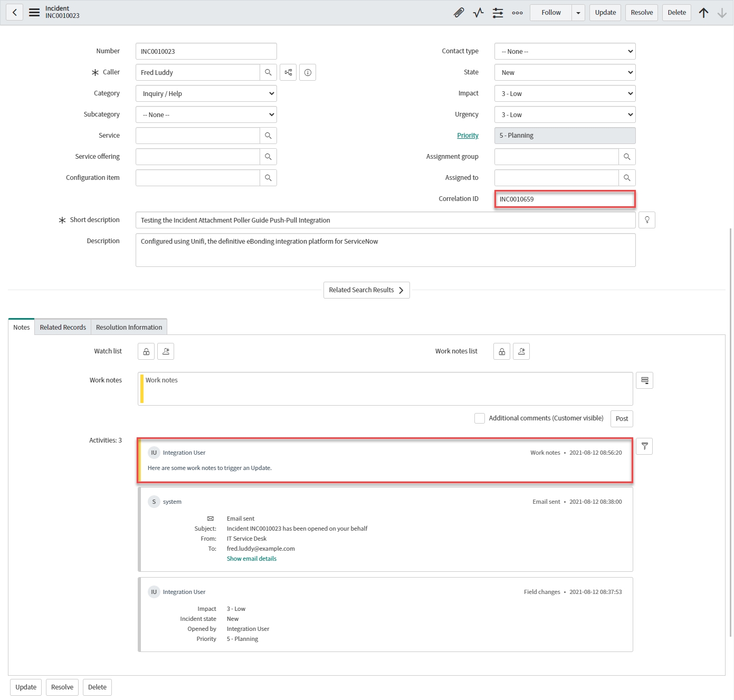Click the personalize form sliders icon
734x700 pixels.
(498, 13)
